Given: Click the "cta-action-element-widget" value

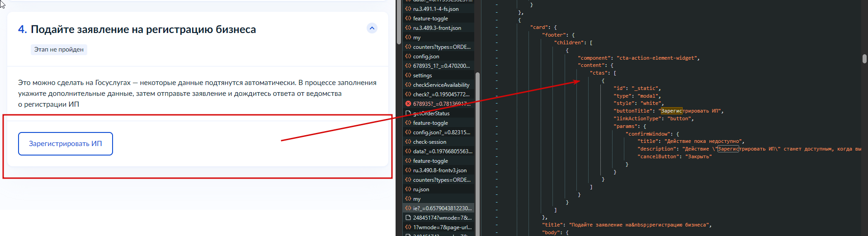Looking at the screenshot, I should pos(658,58).
